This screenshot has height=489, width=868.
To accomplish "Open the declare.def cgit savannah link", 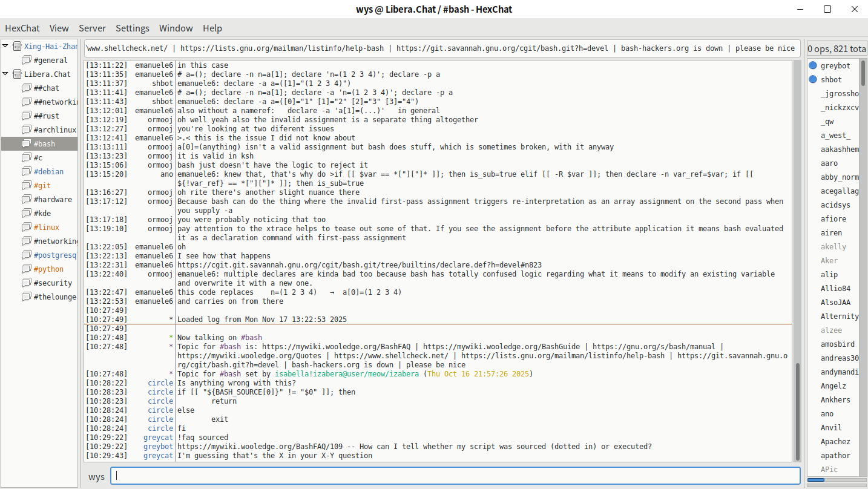I will pyautogui.click(x=359, y=265).
